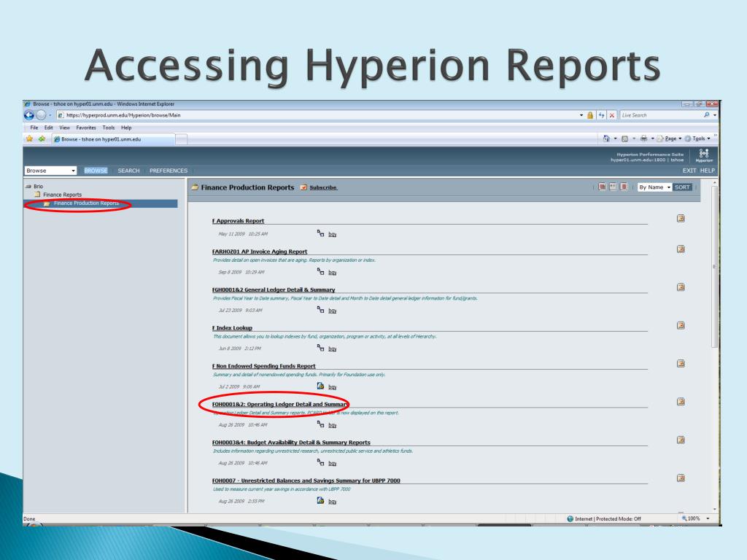The image size is (747, 560).
Task: Open the Favorites menu
Action: (x=86, y=128)
